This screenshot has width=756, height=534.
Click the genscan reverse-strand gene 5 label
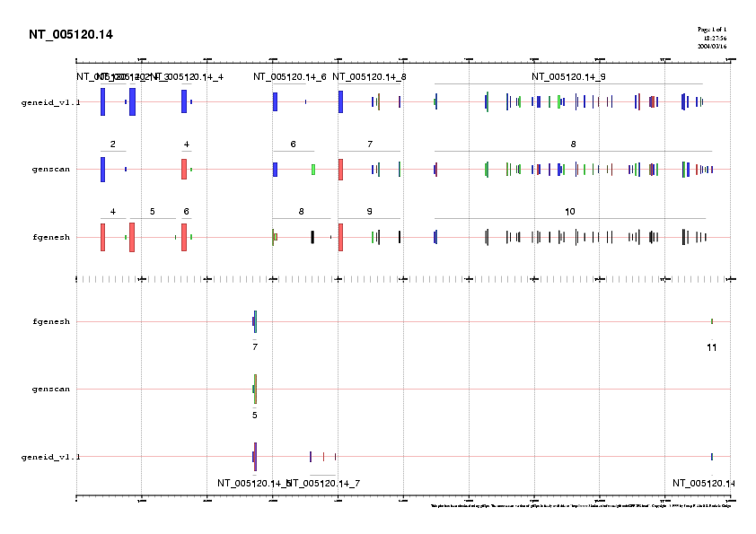tap(254, 415)
